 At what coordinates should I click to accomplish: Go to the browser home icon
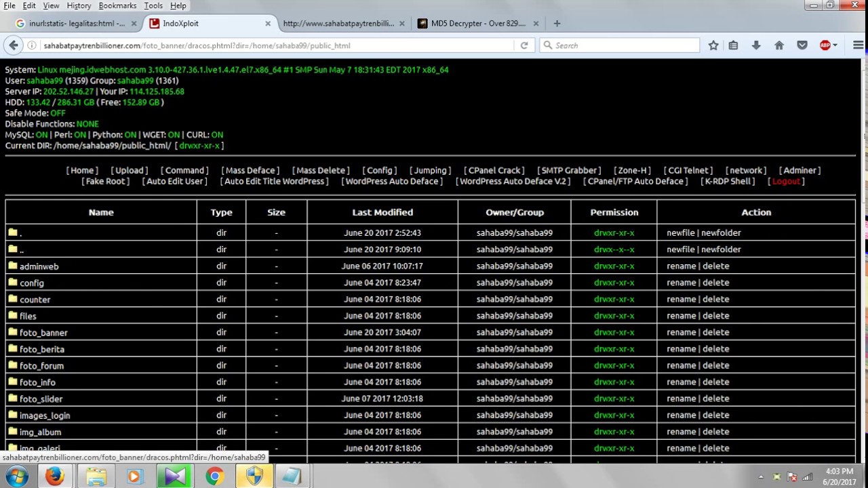[779, 45]
